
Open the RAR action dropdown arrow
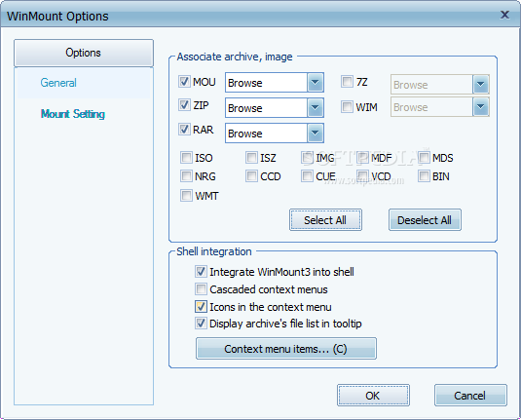315,134
